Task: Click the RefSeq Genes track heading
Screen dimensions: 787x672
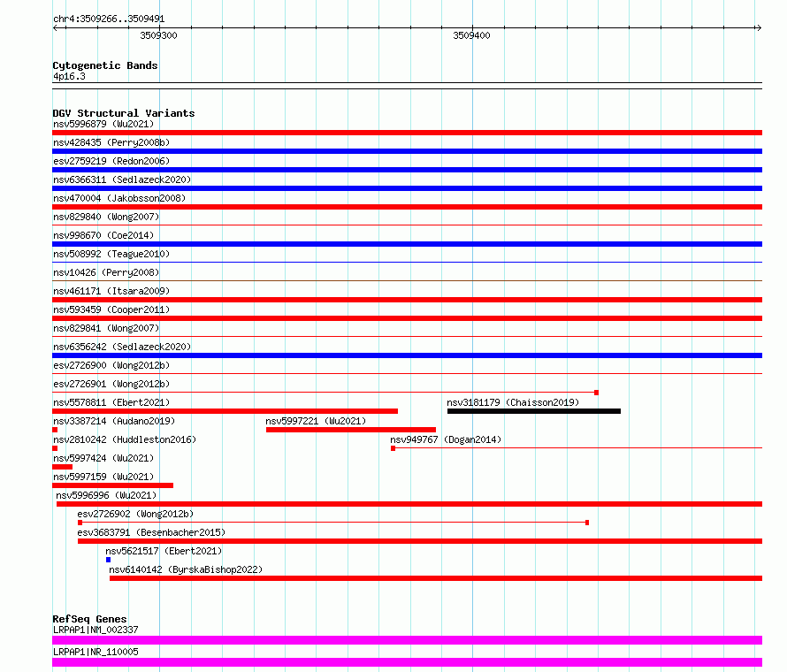Action: pos(89,619)
